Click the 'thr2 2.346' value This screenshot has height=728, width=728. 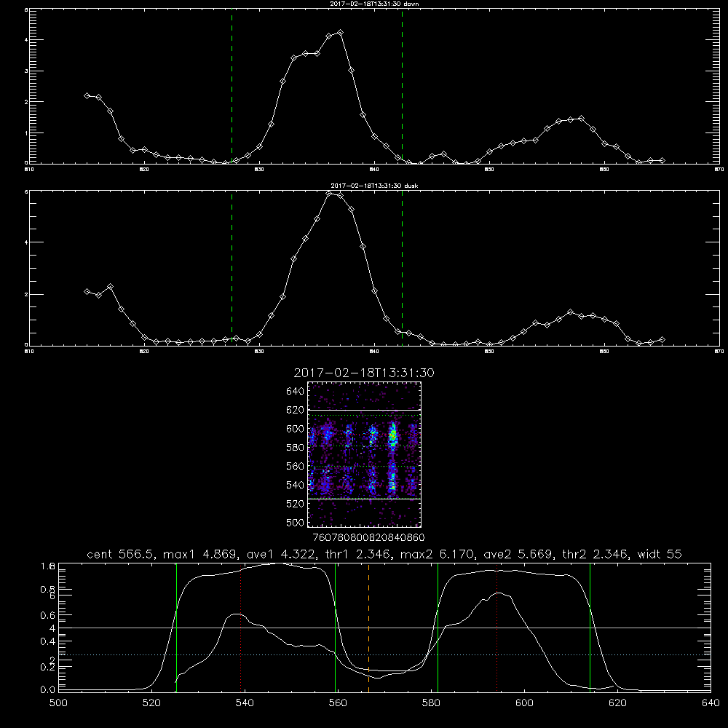tap(596, 554)
